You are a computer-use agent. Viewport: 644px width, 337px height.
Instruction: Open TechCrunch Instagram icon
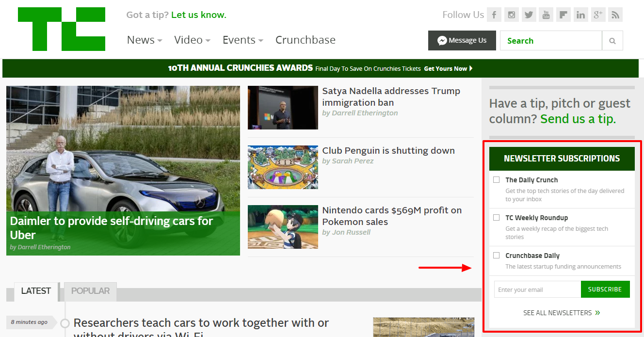[x=511, y=15]
